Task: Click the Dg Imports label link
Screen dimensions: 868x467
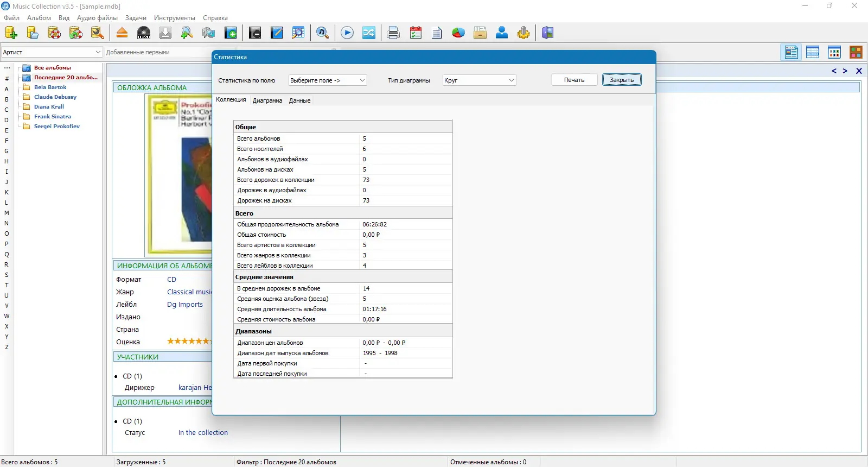Action: [x=185, y=305]
